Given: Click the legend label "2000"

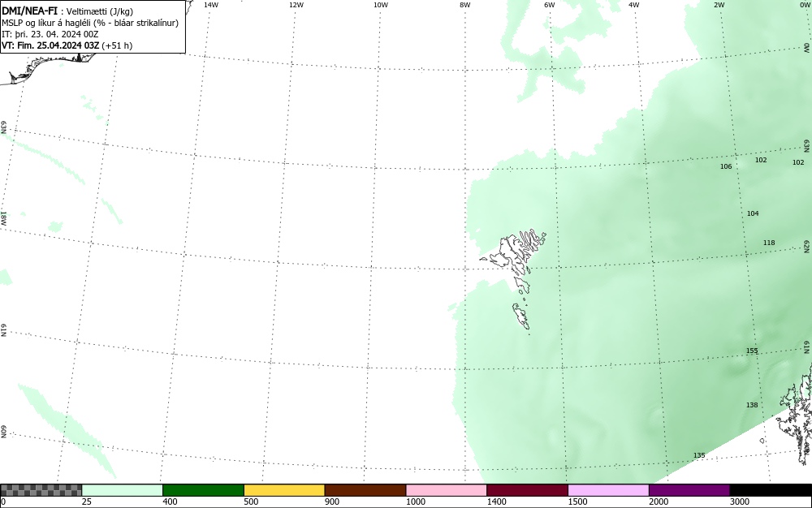Looking at the screenshot, I should [x=659, y=502].
